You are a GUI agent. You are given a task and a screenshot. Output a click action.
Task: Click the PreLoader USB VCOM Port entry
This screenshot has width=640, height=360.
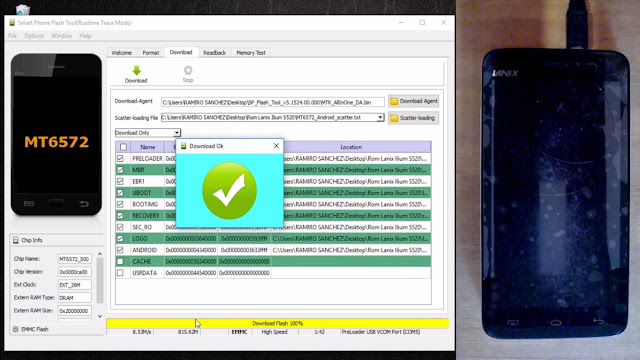pyautogui.click(x=381, y=332)
